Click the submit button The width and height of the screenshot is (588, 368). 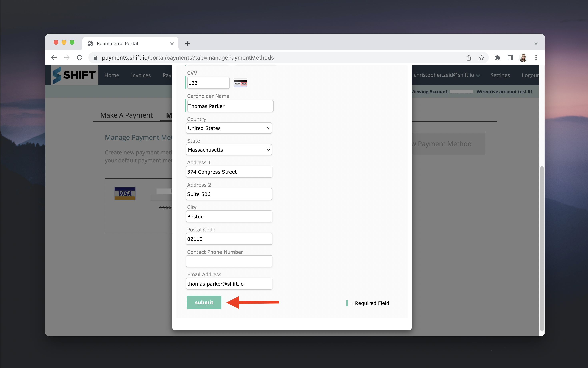(x=204, y=302)
